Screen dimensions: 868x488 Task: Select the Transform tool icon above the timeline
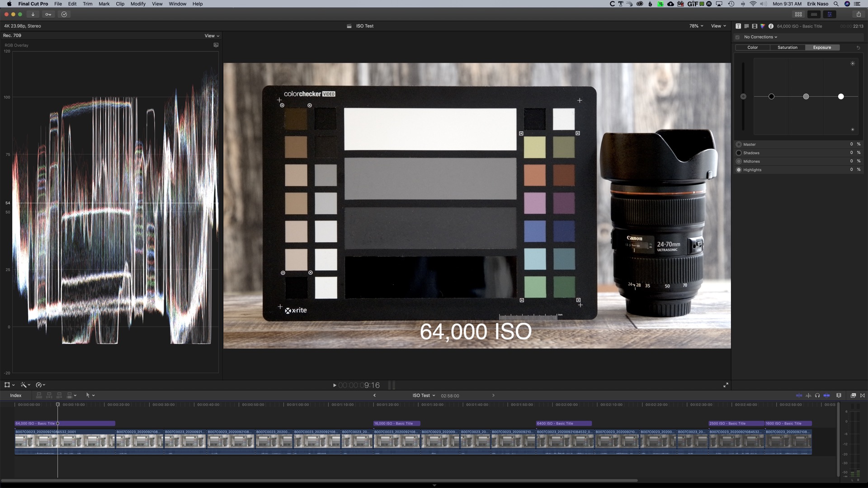coord(7,385)
